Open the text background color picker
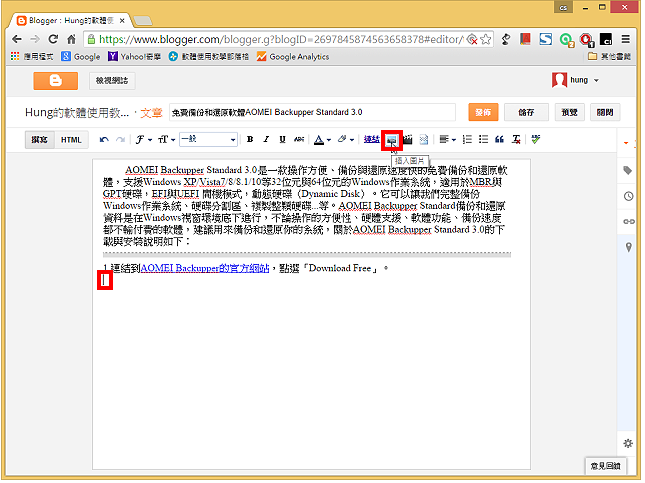 [x=346, y=140]
